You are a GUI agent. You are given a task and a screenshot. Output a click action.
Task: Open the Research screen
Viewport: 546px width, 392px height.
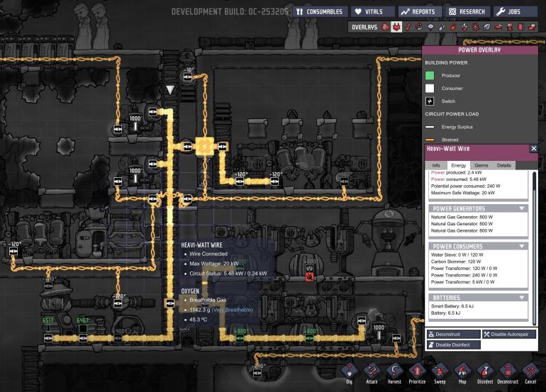point(467,11)
